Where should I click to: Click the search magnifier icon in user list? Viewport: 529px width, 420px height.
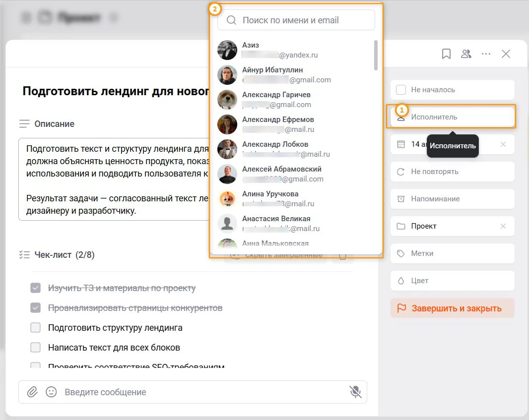pos(231,20)
